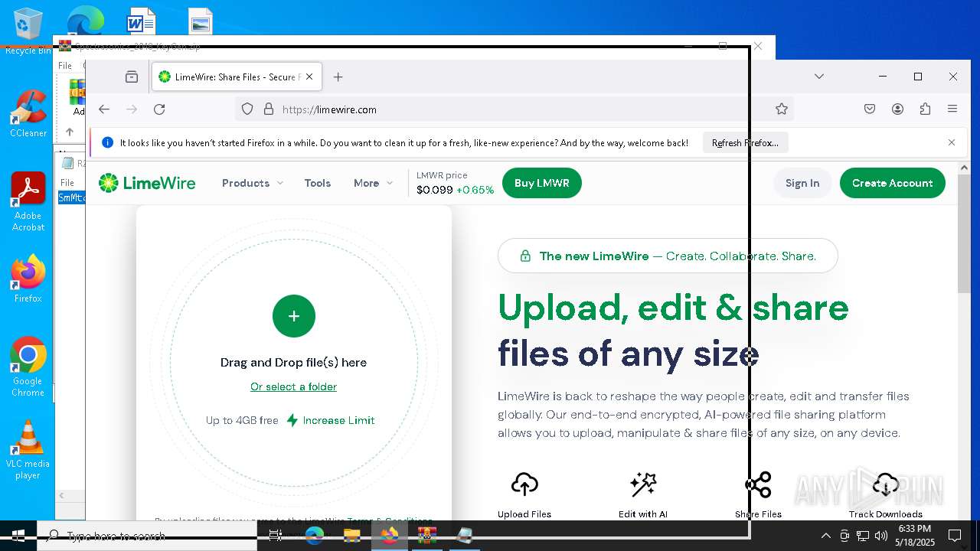Click the Buy LMWR button
Image resolution: width=980 pixels, height=551 pixels.
pos(541,183)
